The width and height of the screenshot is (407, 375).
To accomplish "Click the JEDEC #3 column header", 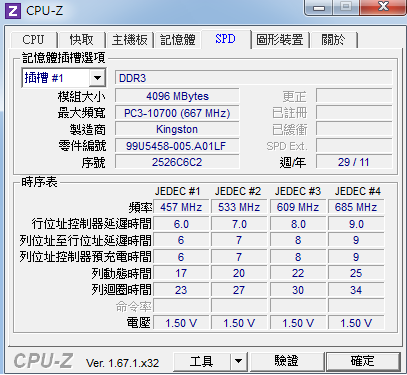I will click(x=298, y=191).
